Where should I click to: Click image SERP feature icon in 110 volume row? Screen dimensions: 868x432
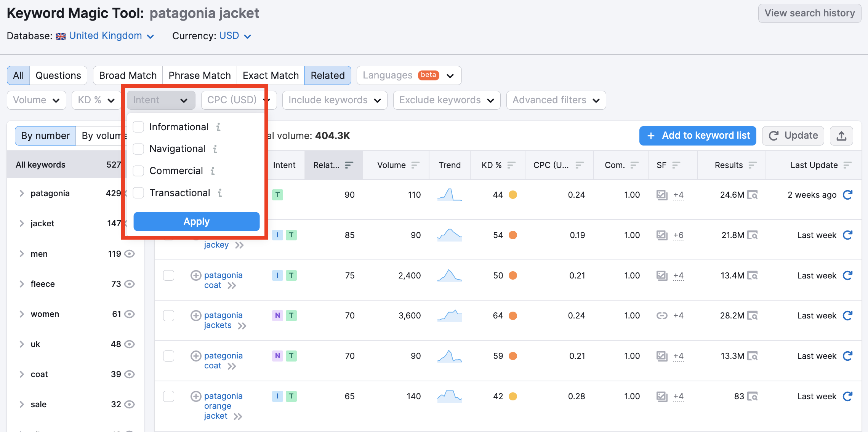pos(662,195)
